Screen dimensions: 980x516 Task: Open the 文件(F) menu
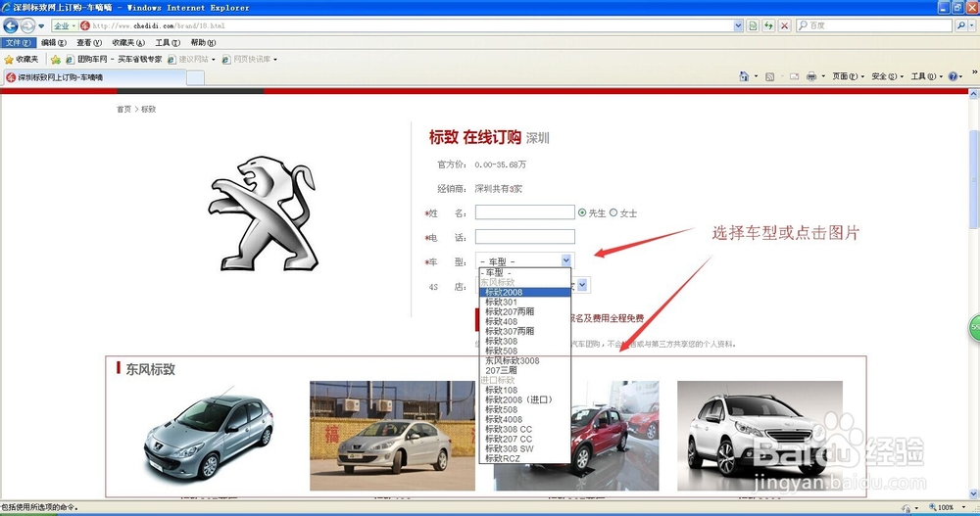click(x=18, y=42)
